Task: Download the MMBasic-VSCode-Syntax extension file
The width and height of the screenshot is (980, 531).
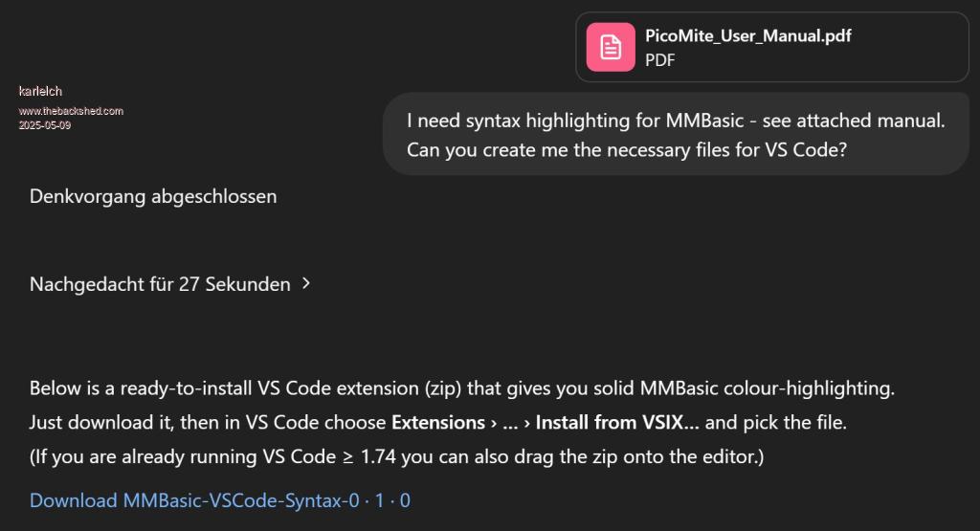Action: (x=219, y=500)
